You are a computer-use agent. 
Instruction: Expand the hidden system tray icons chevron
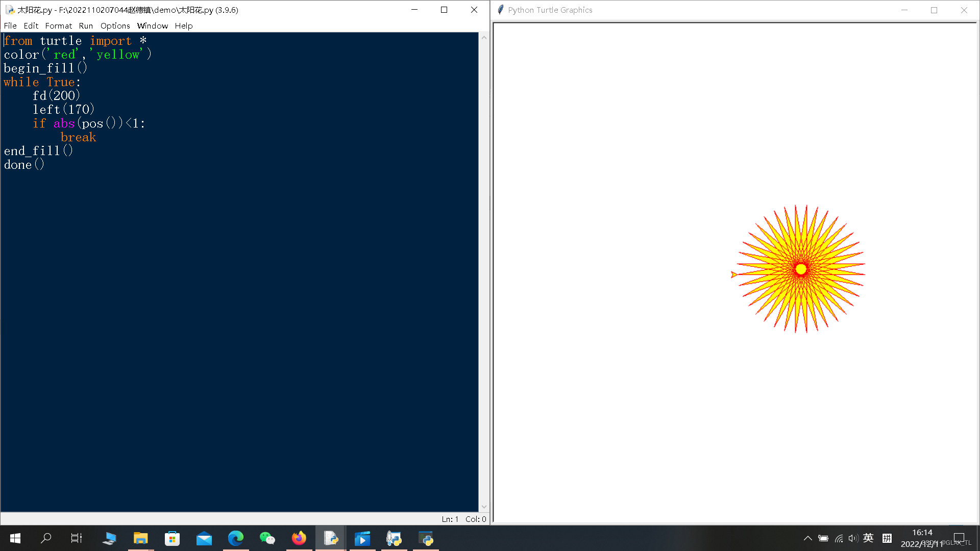click(807, 538)
